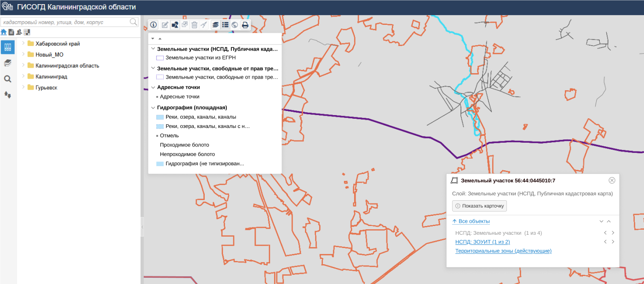Click the Все объекты link

[471, 221]
